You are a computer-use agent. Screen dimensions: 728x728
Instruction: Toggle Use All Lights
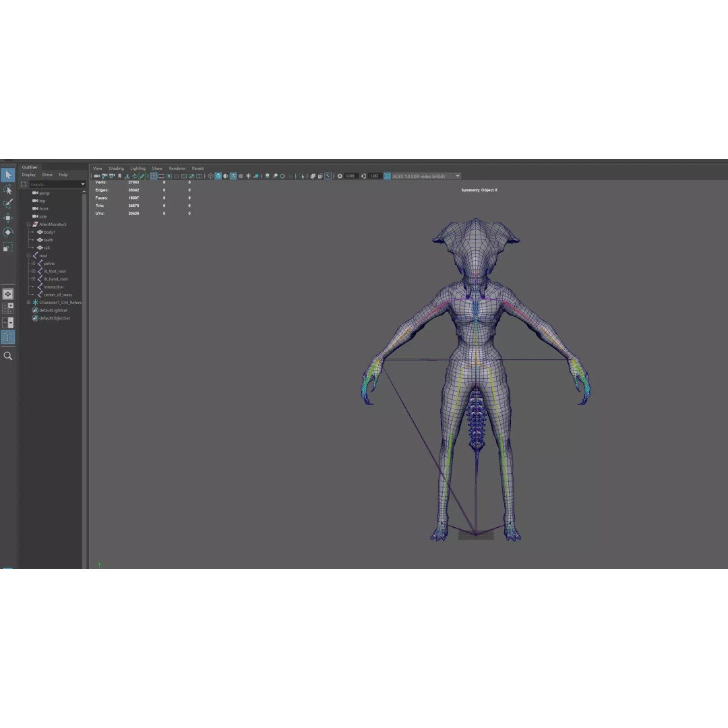click(248, 176)
